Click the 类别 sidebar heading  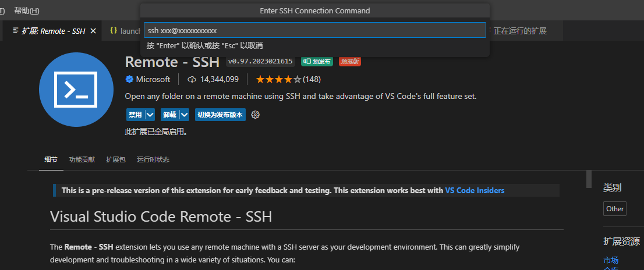613,187
